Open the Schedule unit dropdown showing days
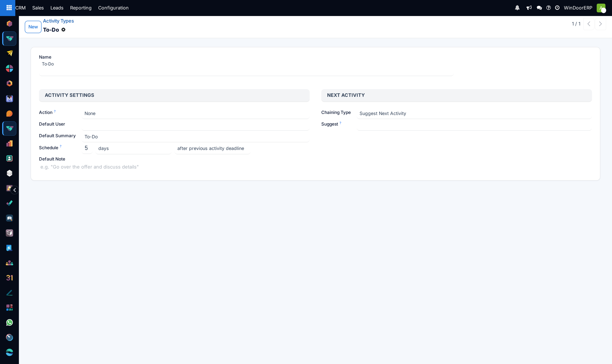Viewport: 612px width, 364px height. (x=133, y=148)
